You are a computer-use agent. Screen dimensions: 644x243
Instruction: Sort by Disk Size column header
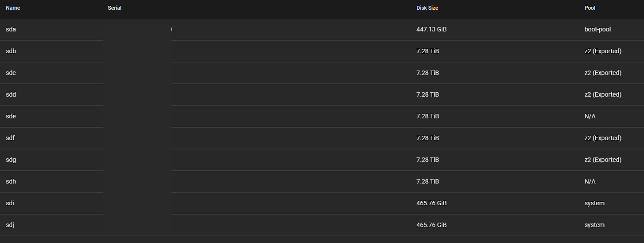[x=427, y=8]
